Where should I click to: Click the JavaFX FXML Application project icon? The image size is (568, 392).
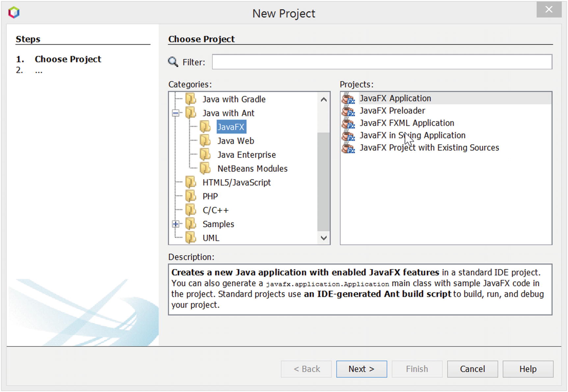[348, 123]
